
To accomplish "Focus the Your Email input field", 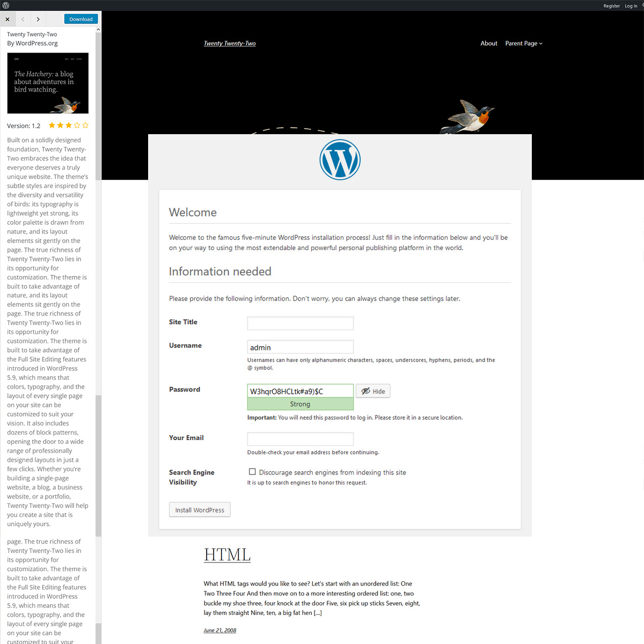I will click(x=300, y=439).
